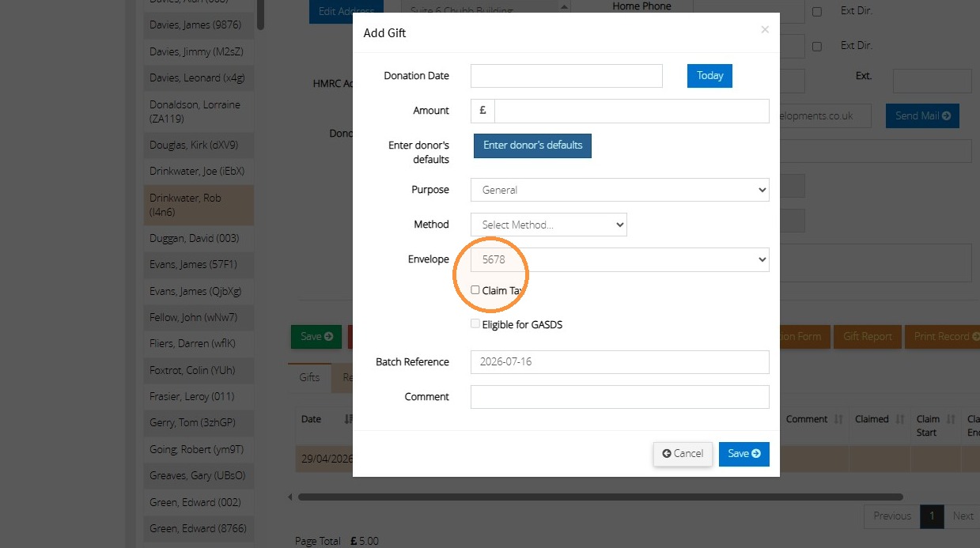Select donor Fliers, Darren (wflK)
Image resolution: width=980 pixels, height=548 pixels.
pos(199,344)
